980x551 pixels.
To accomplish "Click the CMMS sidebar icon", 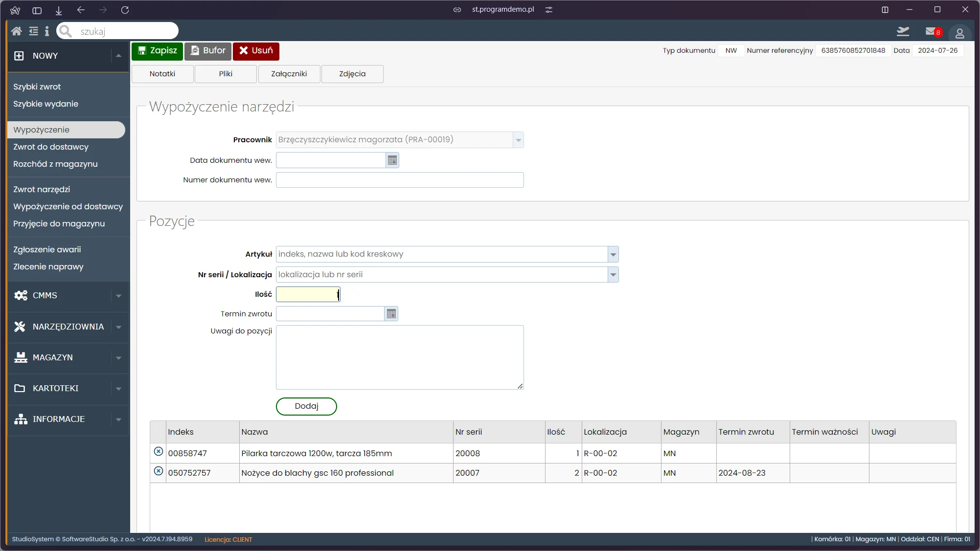I will coord(21,295).
